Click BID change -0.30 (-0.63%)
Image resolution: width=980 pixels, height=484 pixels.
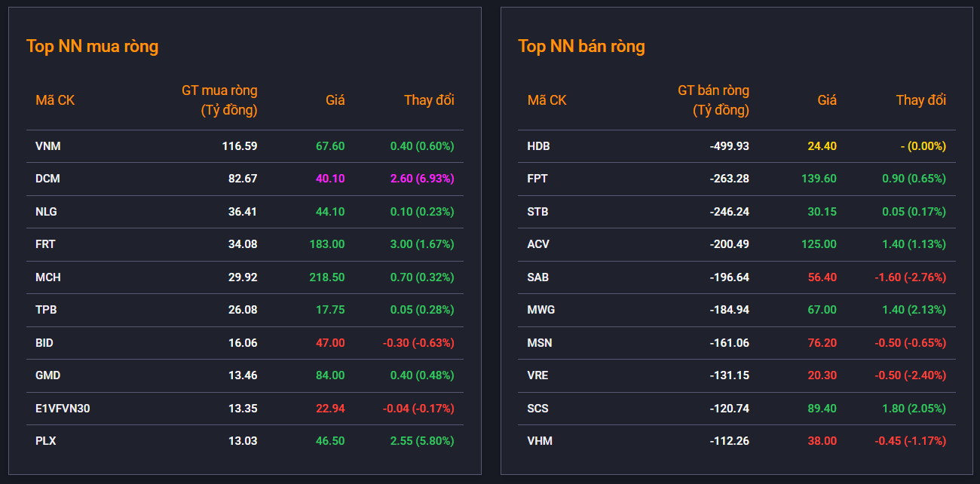click(418, 343)
